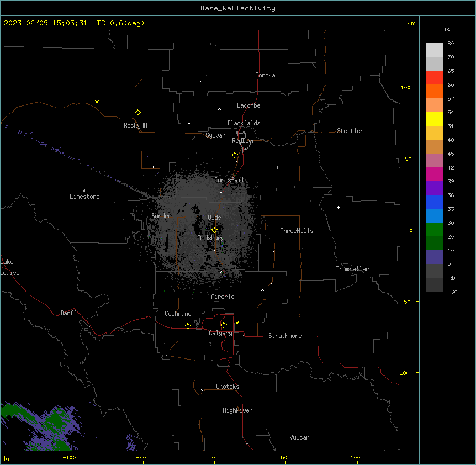Select the pink 45-42 dBZ legend swatch

coord(434,161)
